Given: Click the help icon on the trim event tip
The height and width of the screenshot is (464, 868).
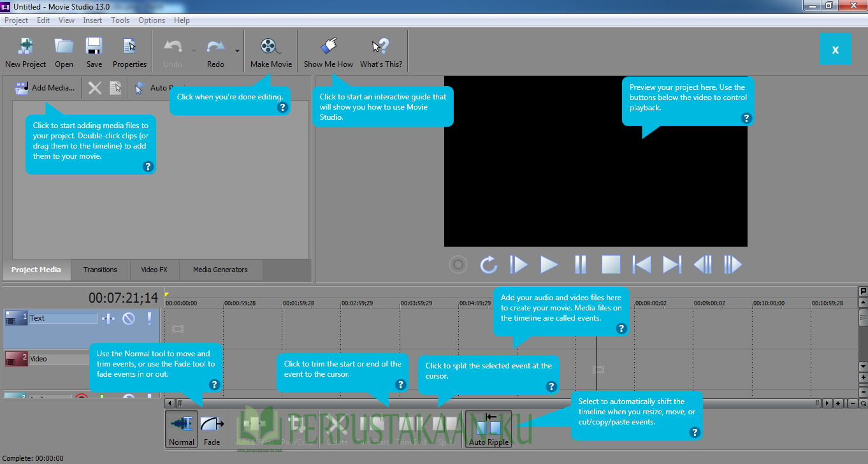Looking at the screenshot, I should click(401, 384).
